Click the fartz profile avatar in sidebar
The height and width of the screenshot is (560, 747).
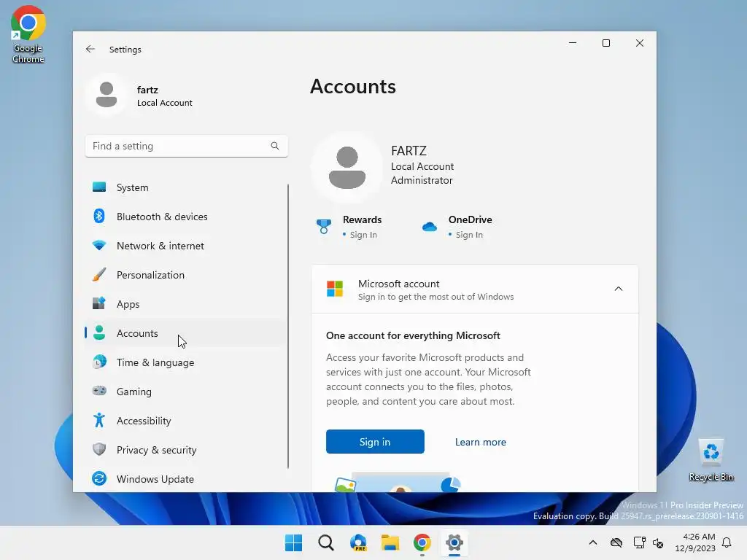(x=107, y=94)
